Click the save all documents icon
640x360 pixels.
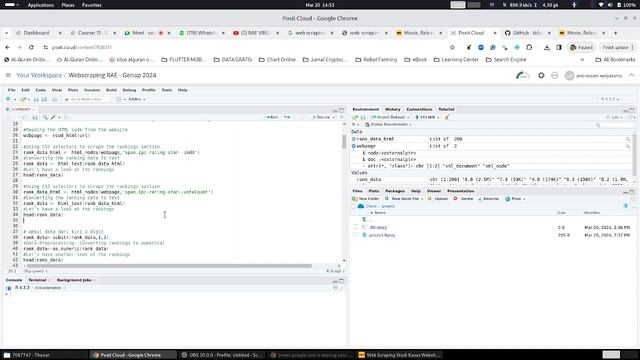coord(44,99)
